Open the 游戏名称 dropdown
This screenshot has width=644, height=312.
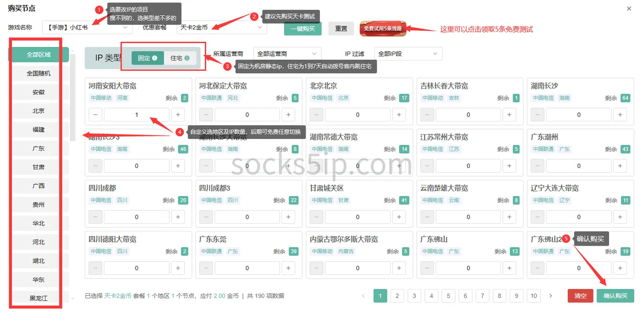87,27
